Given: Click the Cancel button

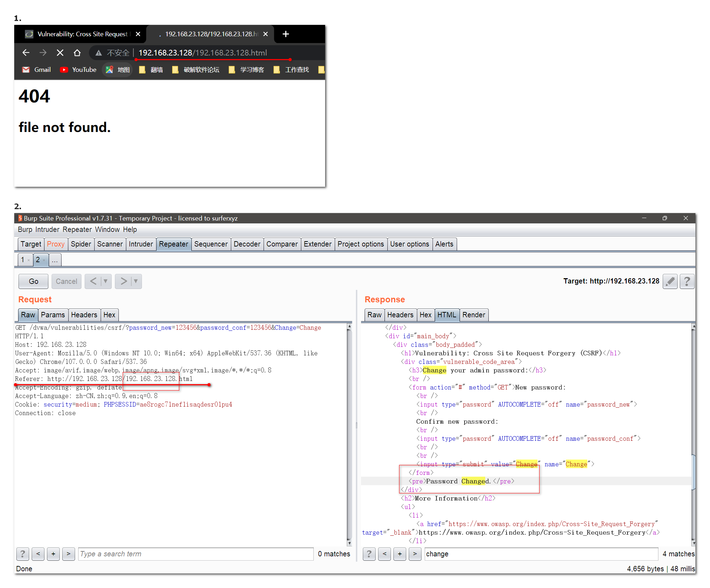Looking at the screenshot, I should point(66,281).
